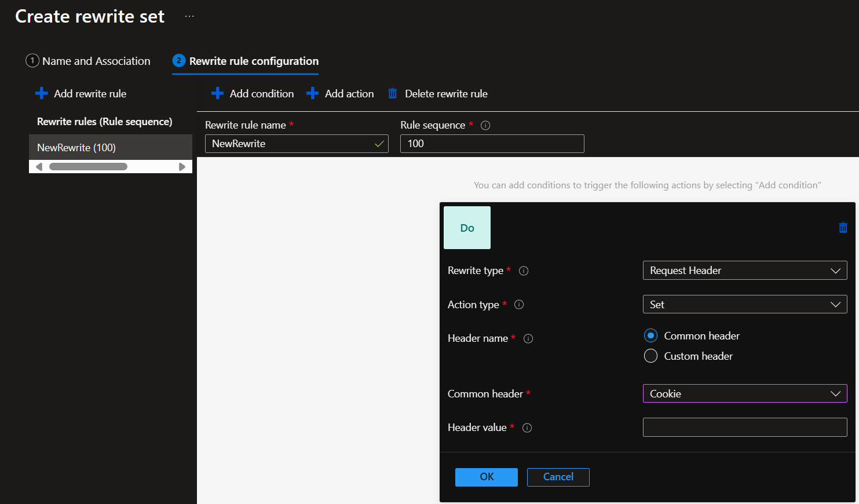Open the Rewrite type dropdown
The image size is (859, 504).
(x=745, y=271)
